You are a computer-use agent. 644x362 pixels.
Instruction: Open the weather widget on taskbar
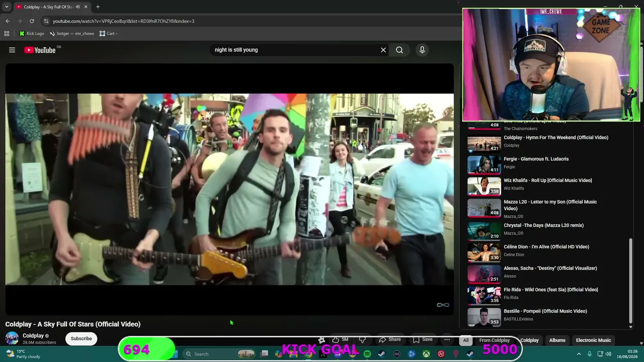tap(23, 354)
